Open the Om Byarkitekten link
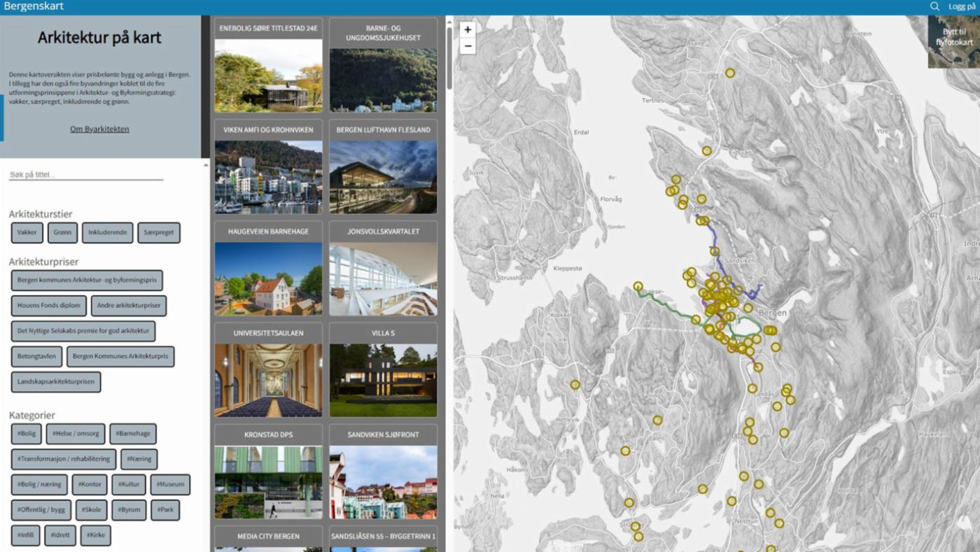Image resolution: width=980 pixels, height=552 pixels. (x=99, y=129)
